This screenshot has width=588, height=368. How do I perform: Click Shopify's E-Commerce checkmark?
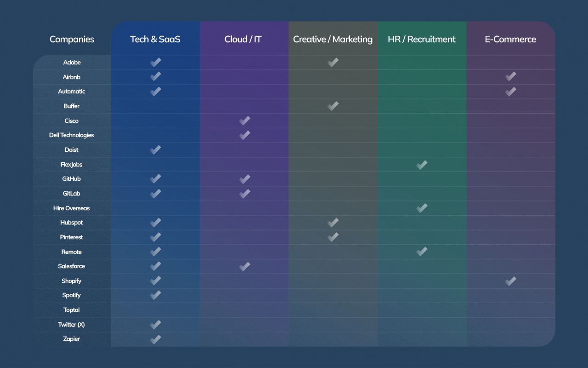point(510,281)
